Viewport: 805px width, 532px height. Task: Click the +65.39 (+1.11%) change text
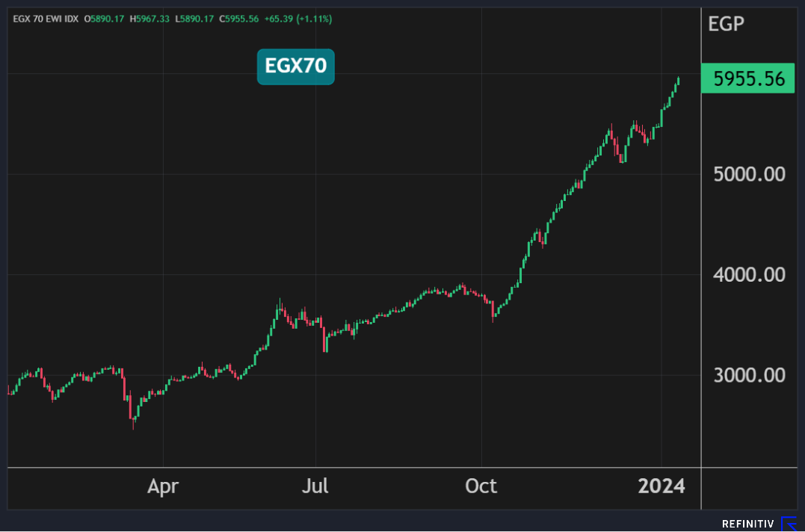pyautogui.click(x=298, y=18)
